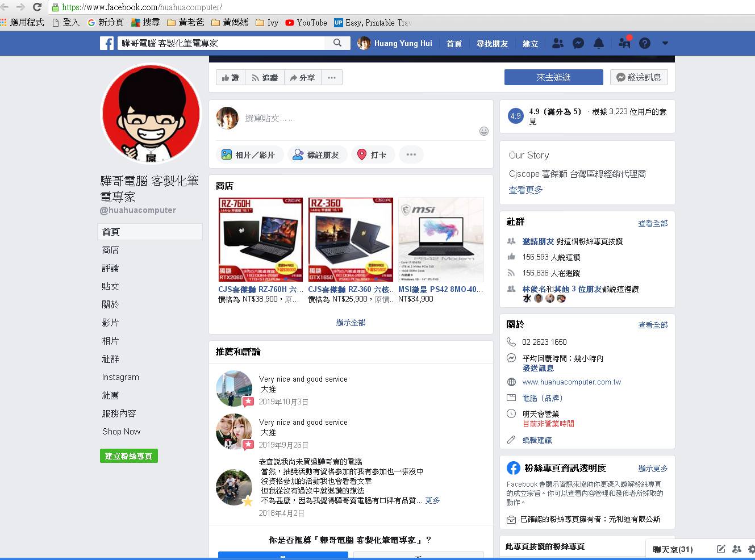Select 貼文 in the left page menu
Viewport: 755px width, 560px height.
(x=110, y=286)
